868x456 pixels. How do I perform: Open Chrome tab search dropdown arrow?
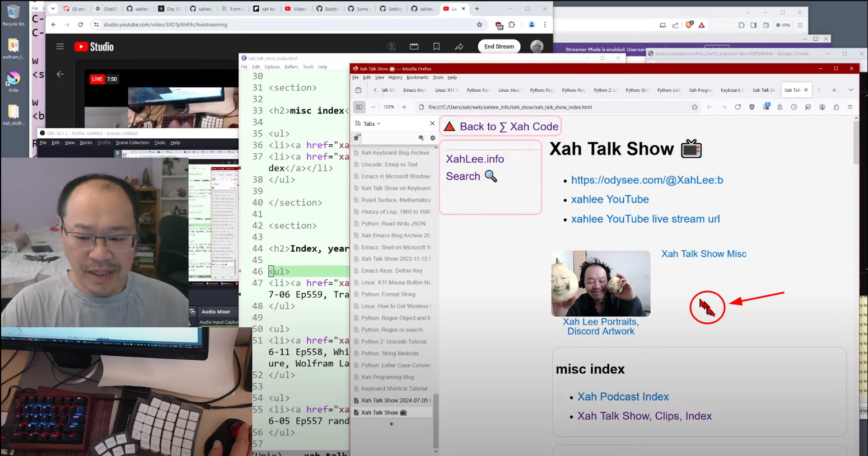click(53, 9)
